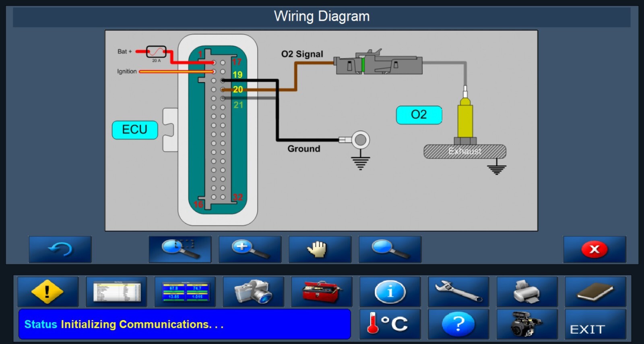Click the blue information icon
Image resolution: width=644 pixels, height=344 pixels.
click(x=390, y=292)
